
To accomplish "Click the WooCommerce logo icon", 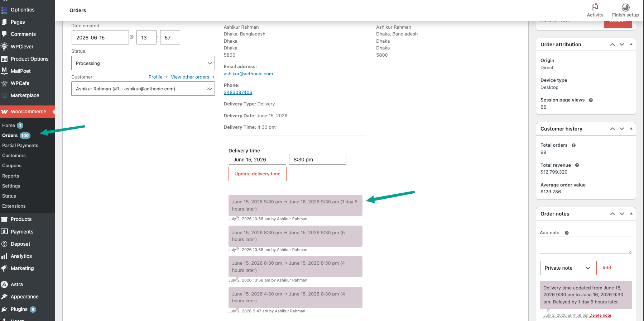I will (4, 112).
